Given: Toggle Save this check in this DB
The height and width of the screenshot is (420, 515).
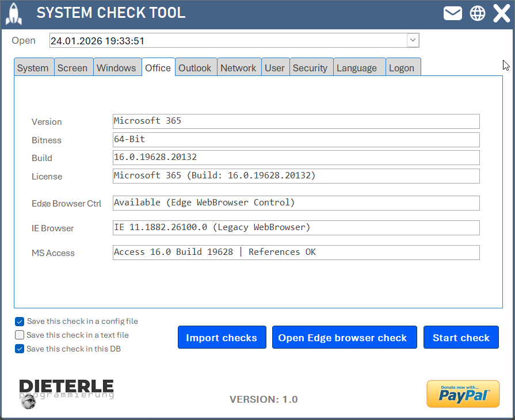Looking at the screenshot, I should coord(20,349).
